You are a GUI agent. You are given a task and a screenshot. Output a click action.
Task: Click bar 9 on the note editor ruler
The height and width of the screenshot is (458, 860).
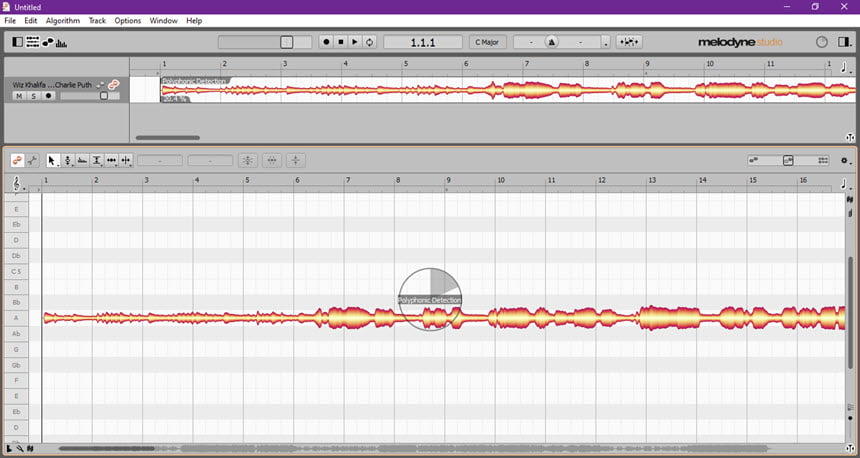click(x=448, y=180)
